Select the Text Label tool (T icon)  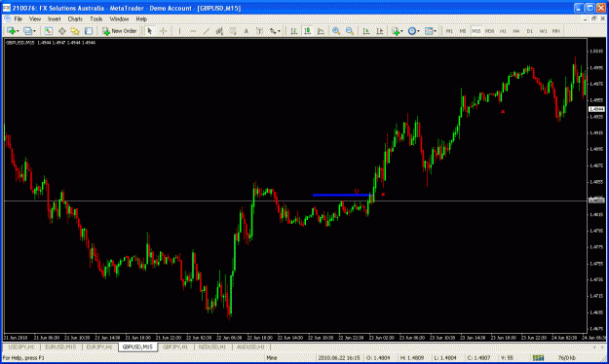259,31
